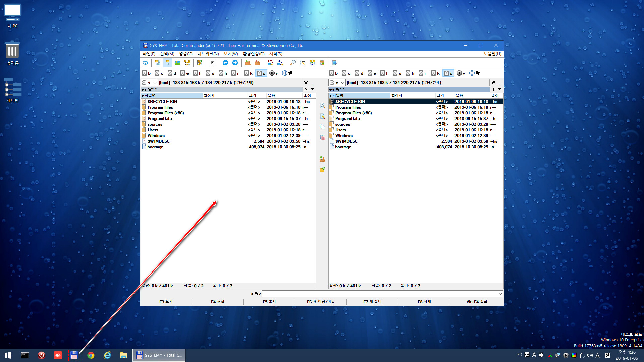Screen dimensions: 644x362
Task: Open the 보기(W) menu
Action: 231,54
